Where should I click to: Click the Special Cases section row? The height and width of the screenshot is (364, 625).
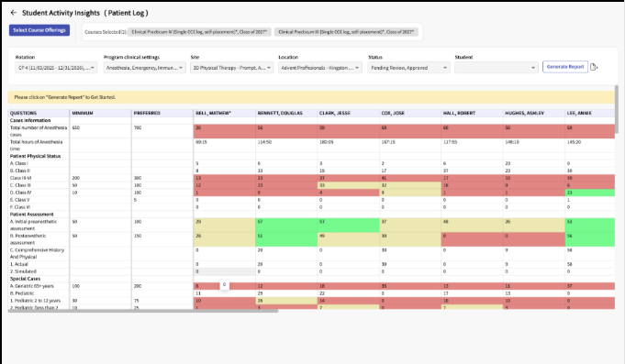click(25, 279)
